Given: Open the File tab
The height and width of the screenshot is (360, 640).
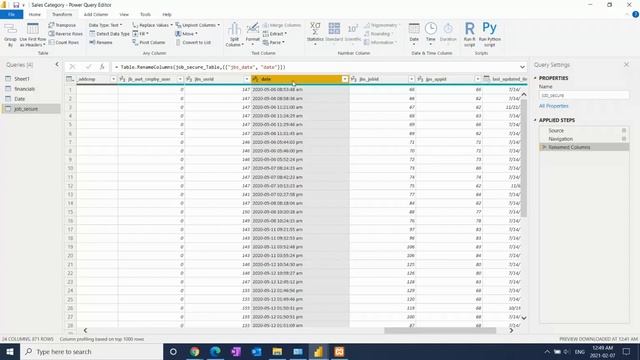Looking at the screenshot, I should pyautogui.click(x=11, y=14).
